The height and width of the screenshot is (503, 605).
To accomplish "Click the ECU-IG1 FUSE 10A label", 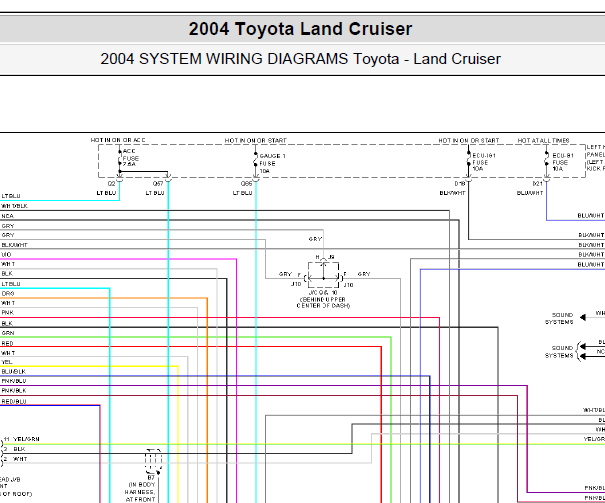I will [484, 162].
